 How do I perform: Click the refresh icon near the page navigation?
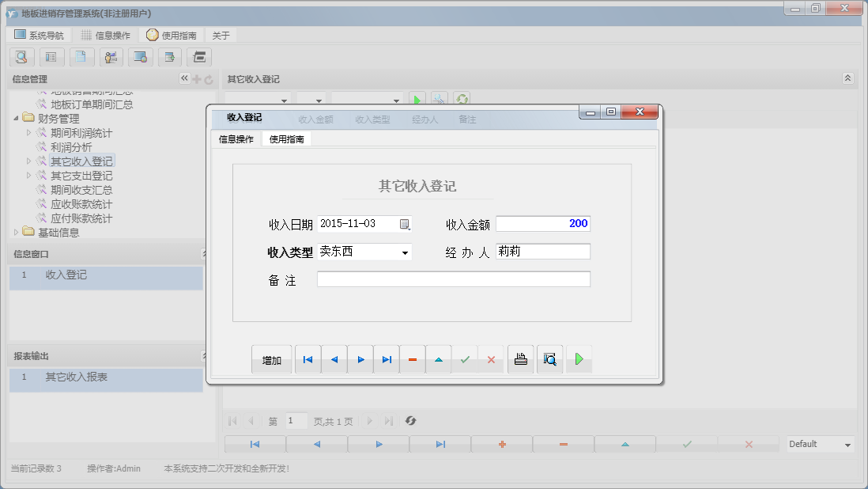pos(410,420)
